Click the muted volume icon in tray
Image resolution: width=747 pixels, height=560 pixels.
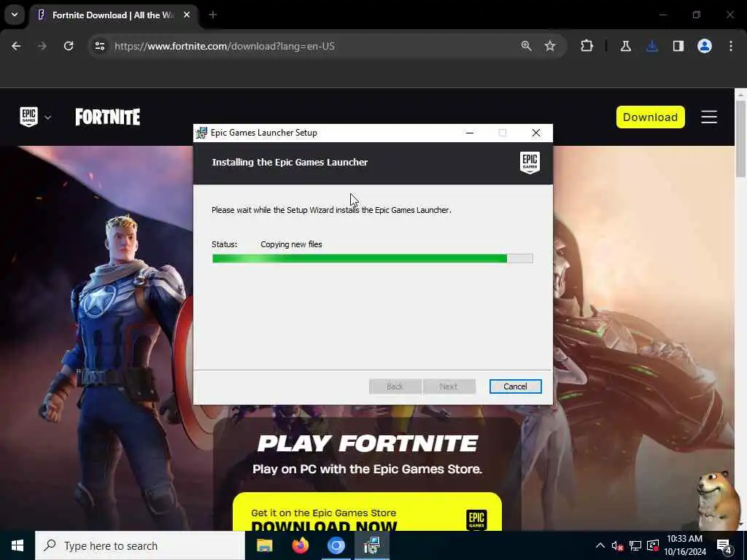coord(617,545)
